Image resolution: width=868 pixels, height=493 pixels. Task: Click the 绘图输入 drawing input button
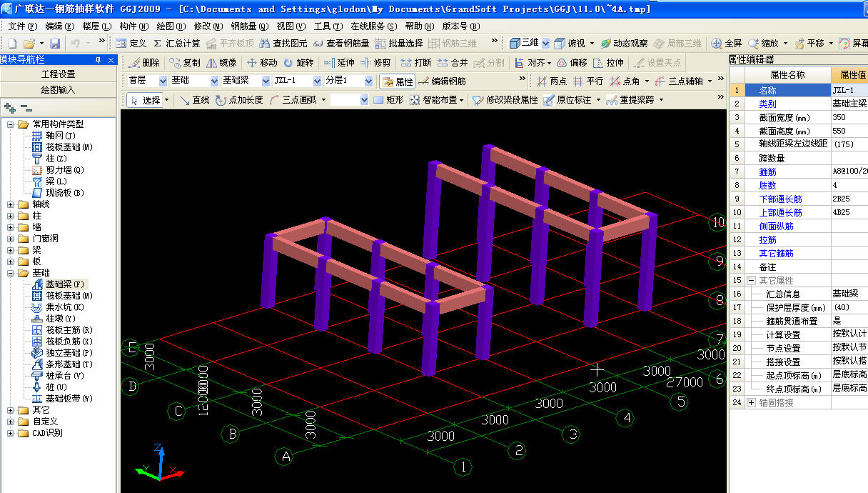59,90
